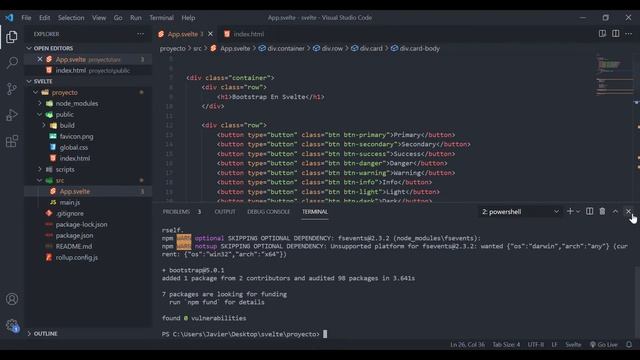Open package.json in the file tree
The width and height of the screenshot is (640, 360).
click(x=74, y=235)
